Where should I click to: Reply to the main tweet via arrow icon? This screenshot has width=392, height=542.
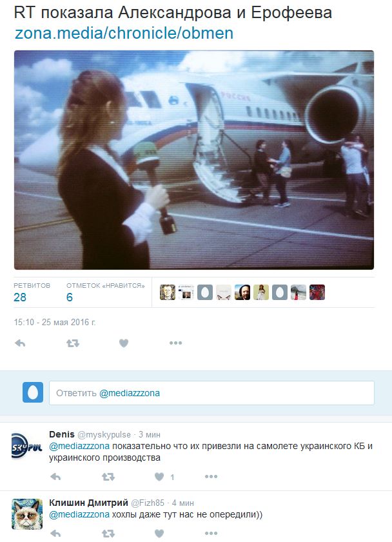(21, 343)
